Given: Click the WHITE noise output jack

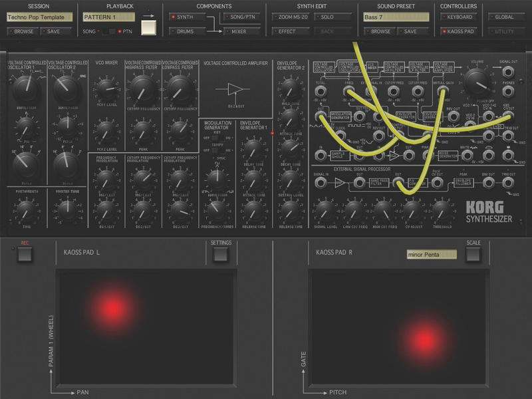Looking at the screenshot, I should click(467, 156).
